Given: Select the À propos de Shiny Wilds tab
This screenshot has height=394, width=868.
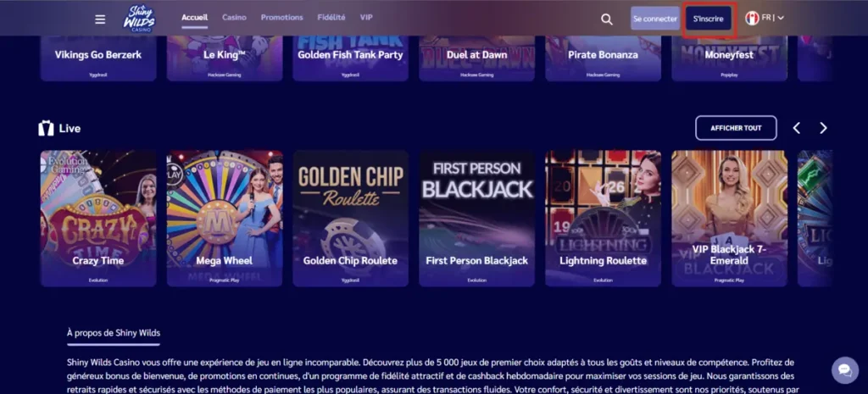Looking at the screenshot, I should point(114,333).
